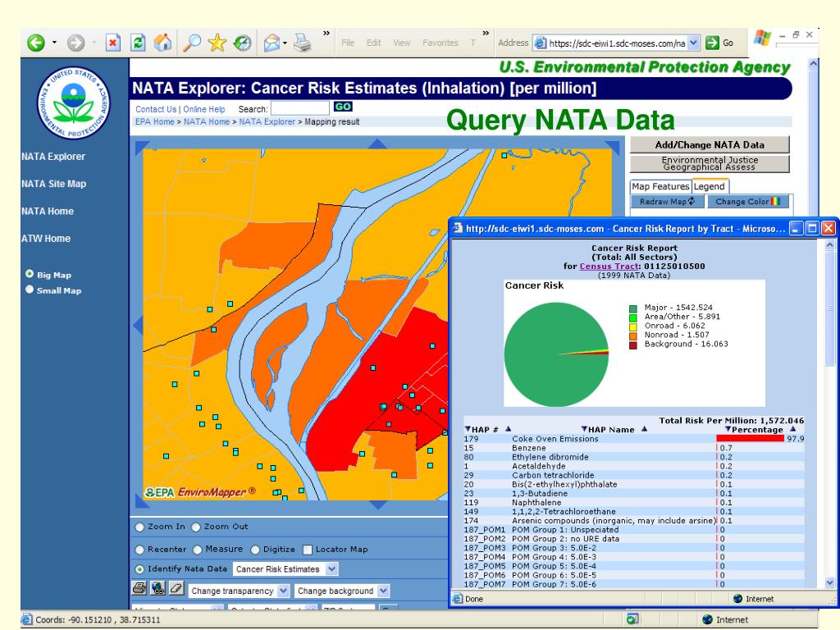Open the Change Color button
This screenshot has height=630, width=840.
[x=748, y=202]
